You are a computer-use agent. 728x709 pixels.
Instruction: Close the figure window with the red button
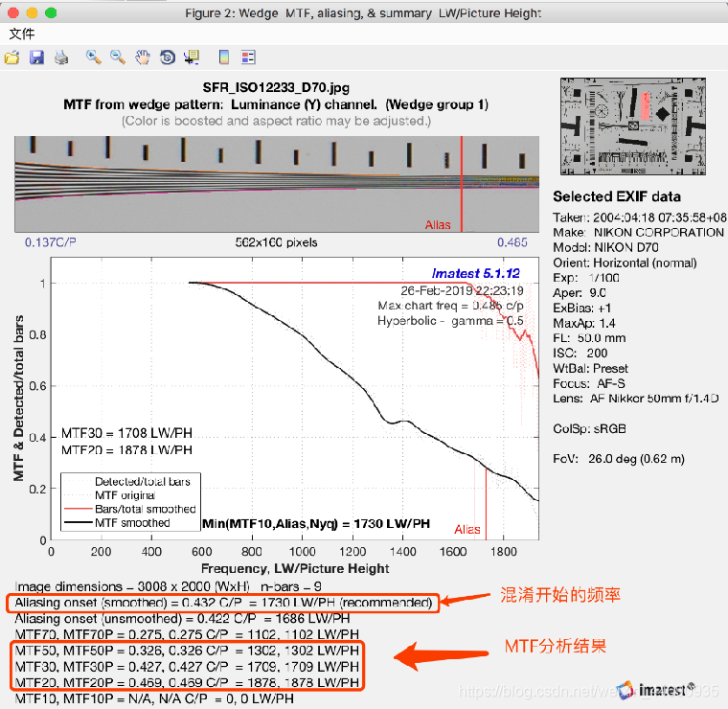pyautogui.click(x=13, y=13)
